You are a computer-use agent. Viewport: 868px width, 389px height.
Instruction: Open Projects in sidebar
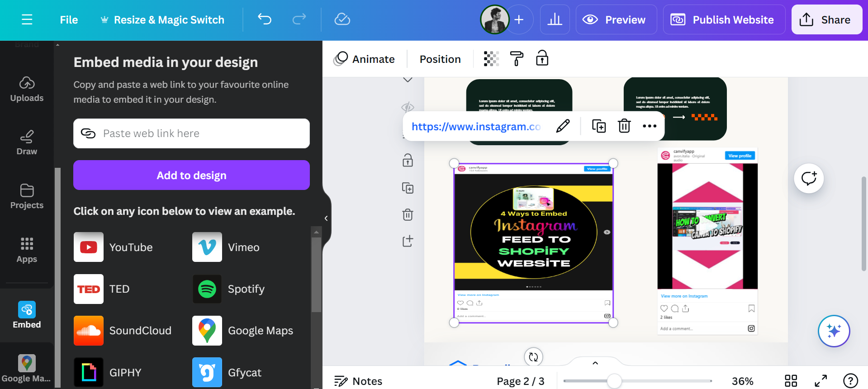point(27,196)
